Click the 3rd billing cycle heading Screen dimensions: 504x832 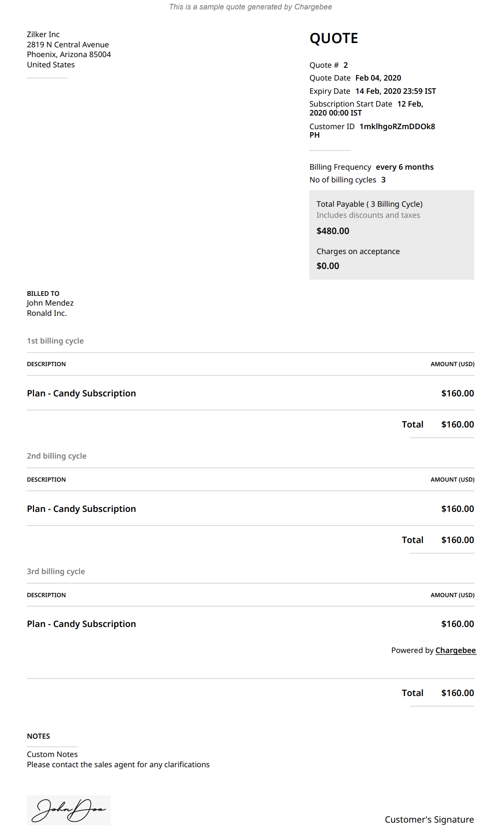click(x=56, y=572)
